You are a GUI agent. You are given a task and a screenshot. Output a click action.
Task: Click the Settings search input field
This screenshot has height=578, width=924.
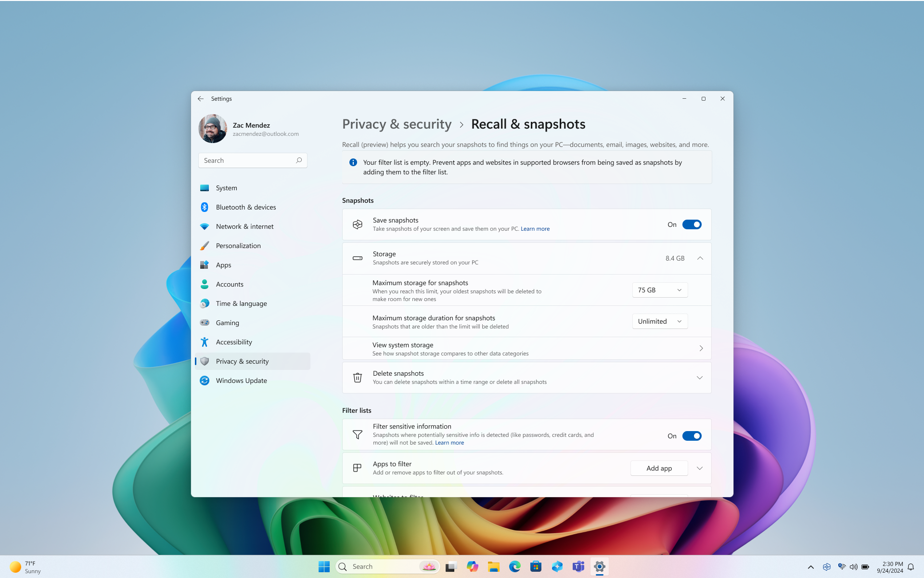click(x=252, y=160)
